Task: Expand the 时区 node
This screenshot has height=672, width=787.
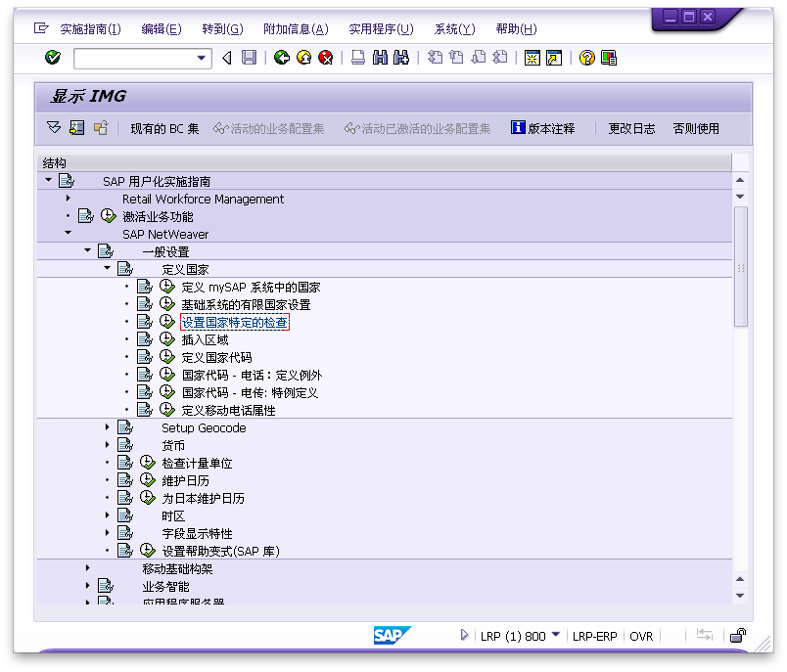Action: (108, 515)
